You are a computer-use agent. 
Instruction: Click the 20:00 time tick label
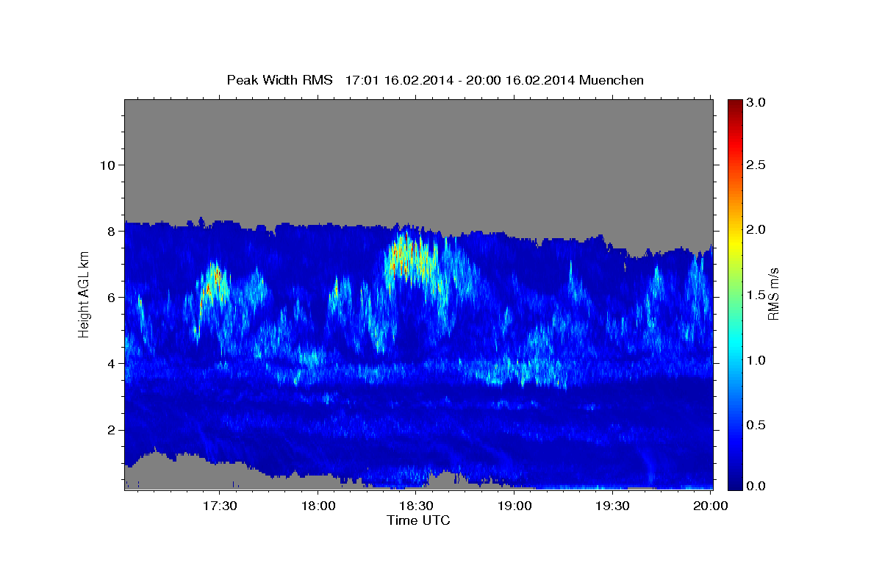click(x=711, y=506)
